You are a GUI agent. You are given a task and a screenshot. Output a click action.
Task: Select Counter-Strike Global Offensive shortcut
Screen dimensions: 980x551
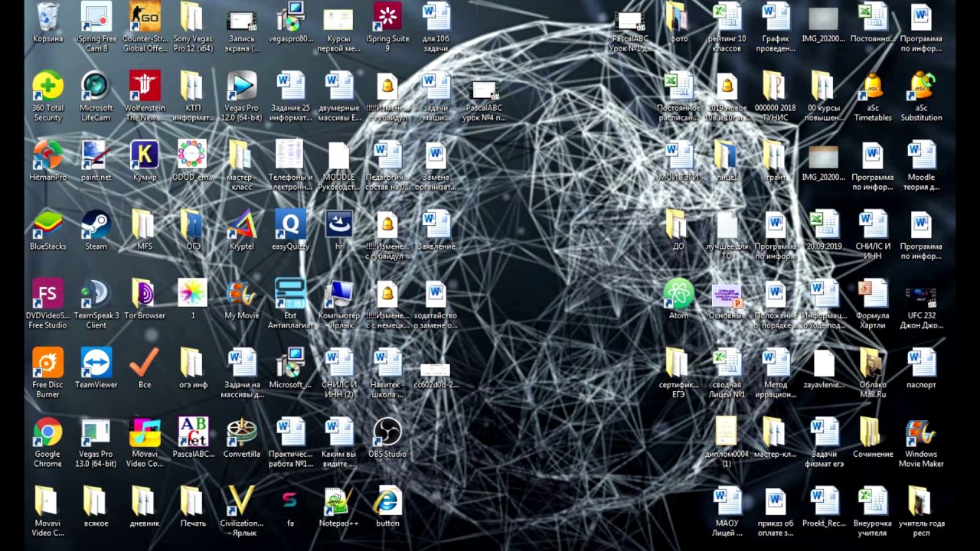pyautogui.click(x=145, y=28)
